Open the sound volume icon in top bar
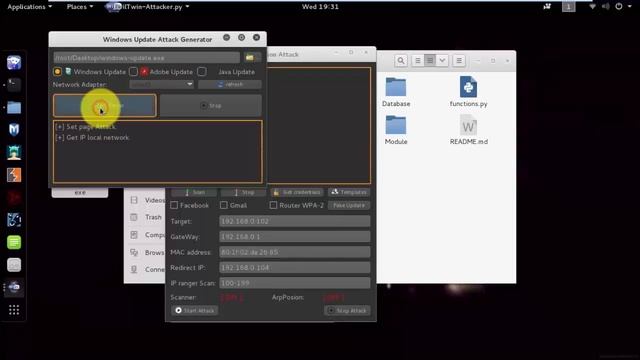This screenshot has width=640, height=360. click(606, 7)
